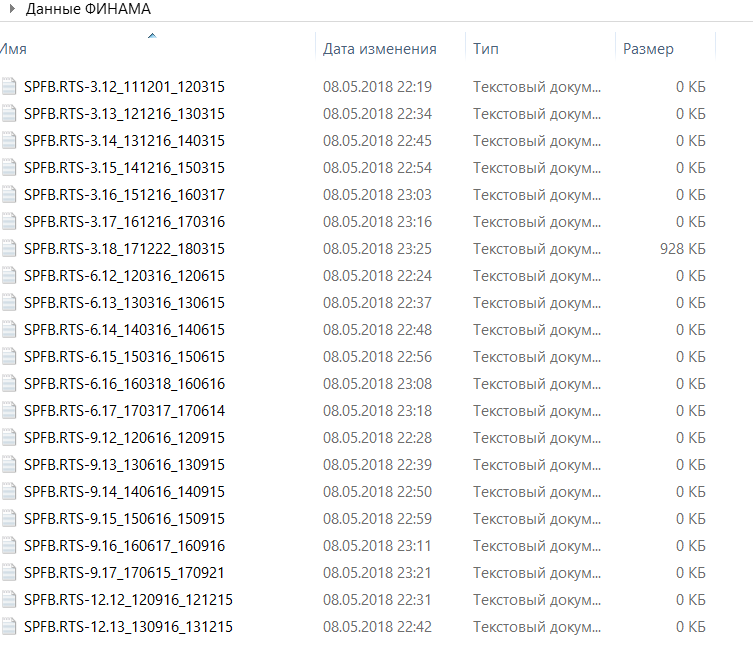Click modified date 08.05.2018 22:42
The height and width of the screenshot is (654, 753).
tap(377, 627)
